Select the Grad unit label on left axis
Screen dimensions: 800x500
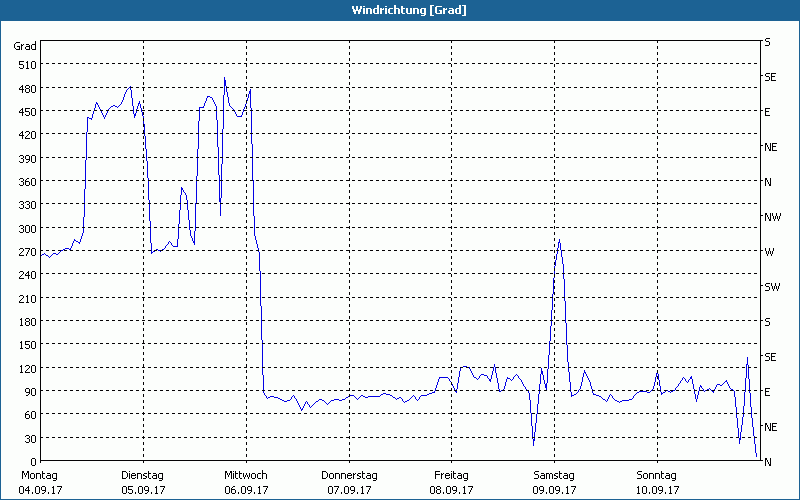25,46
